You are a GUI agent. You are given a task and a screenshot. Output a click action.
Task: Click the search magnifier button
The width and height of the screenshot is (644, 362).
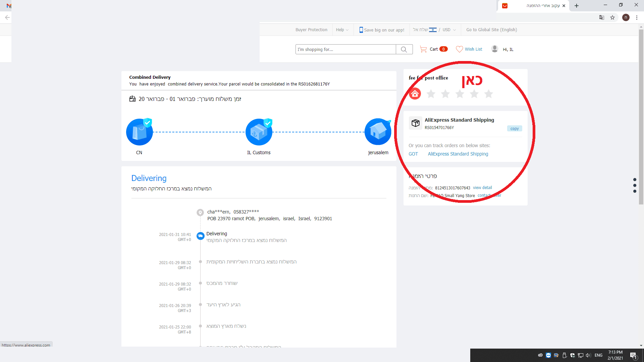pyautogui.click(x=404, y=49)
